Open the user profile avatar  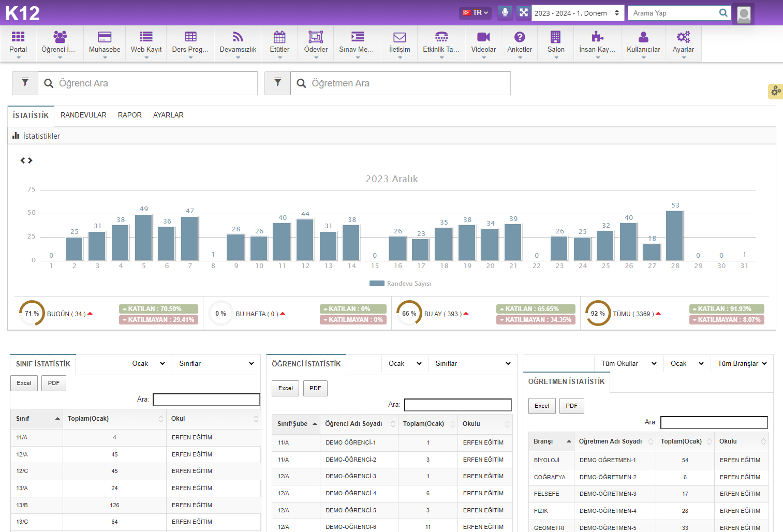point(744,14)
